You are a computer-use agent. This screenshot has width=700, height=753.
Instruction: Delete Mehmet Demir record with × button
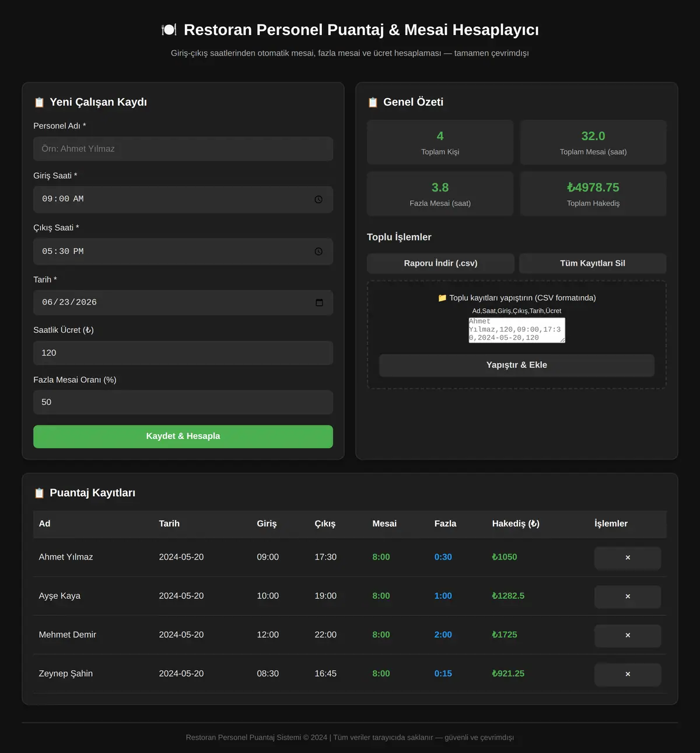tap(628, 635)
